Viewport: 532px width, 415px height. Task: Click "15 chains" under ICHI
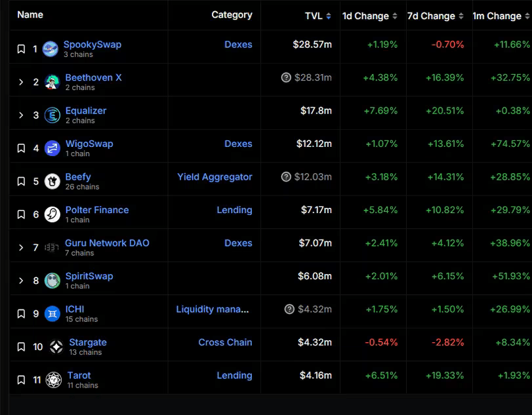point(81,319)
